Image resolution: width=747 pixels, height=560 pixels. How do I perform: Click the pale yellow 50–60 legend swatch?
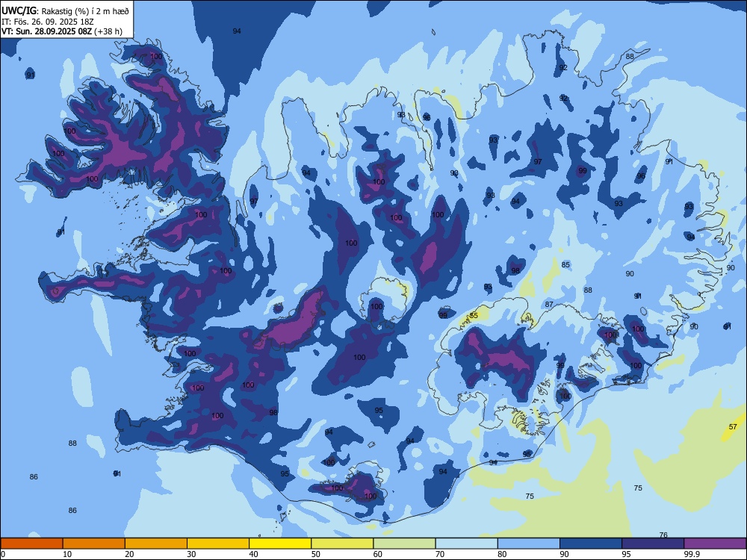click(x=342, y=544)
